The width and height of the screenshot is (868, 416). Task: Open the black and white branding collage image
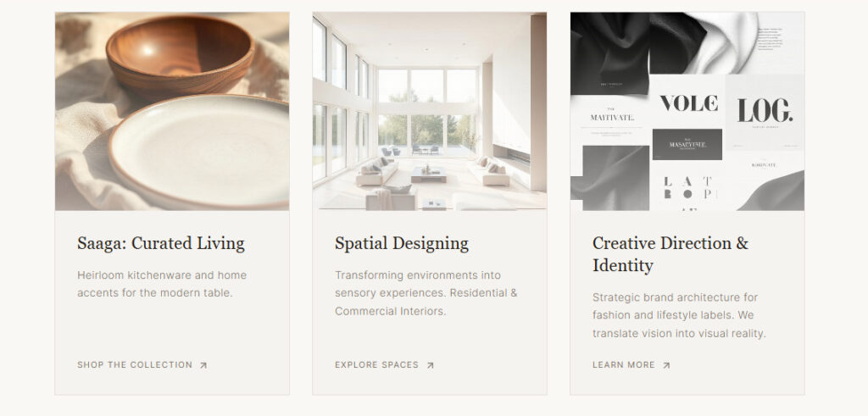(687, 111)
